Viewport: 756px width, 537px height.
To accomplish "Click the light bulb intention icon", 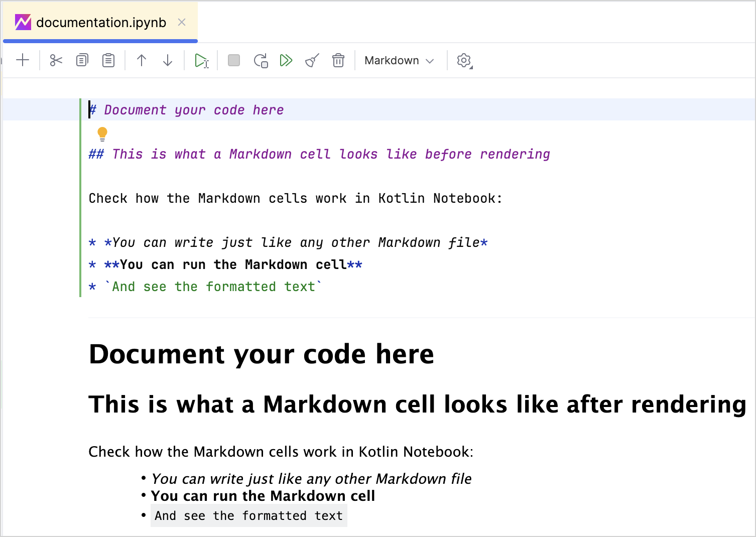I will [102, 133].
